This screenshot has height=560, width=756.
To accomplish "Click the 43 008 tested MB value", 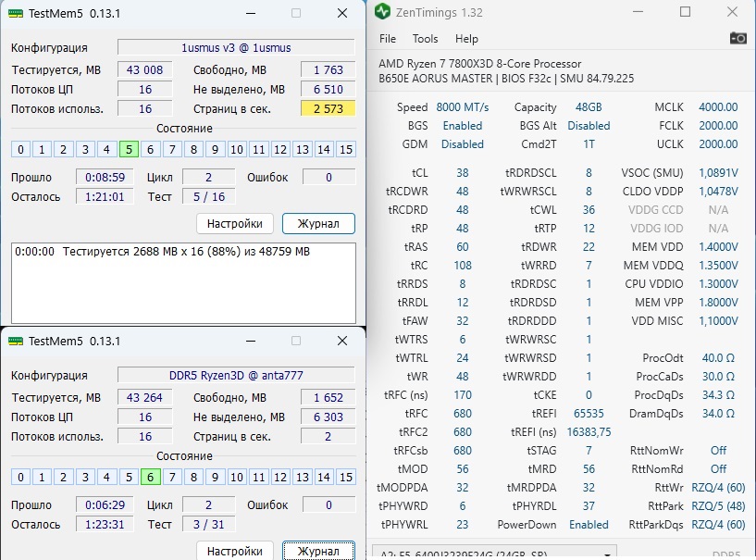I will tap(145, 70).
